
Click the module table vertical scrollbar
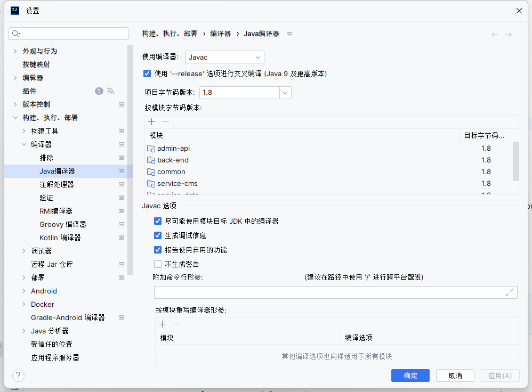pyautogui.click(x=515, y=161)
